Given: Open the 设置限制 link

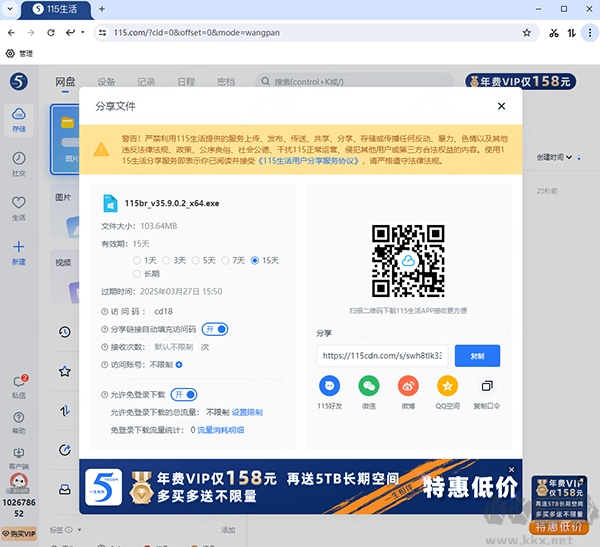Looking at the screenshot, I should (x=247, y=412).
